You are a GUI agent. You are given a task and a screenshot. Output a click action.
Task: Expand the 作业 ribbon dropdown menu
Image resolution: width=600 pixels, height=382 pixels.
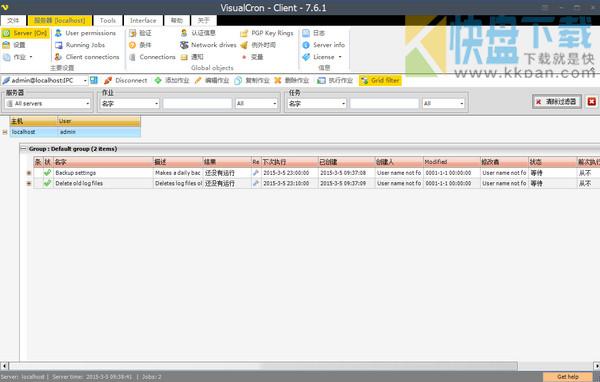pyautogui.click(x=18, y=57)
